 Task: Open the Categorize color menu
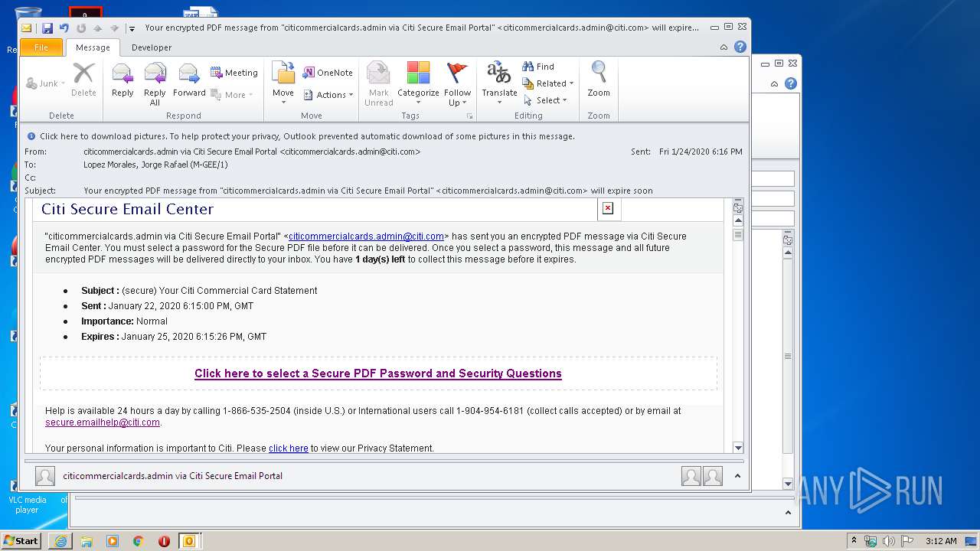pos(418,83)
